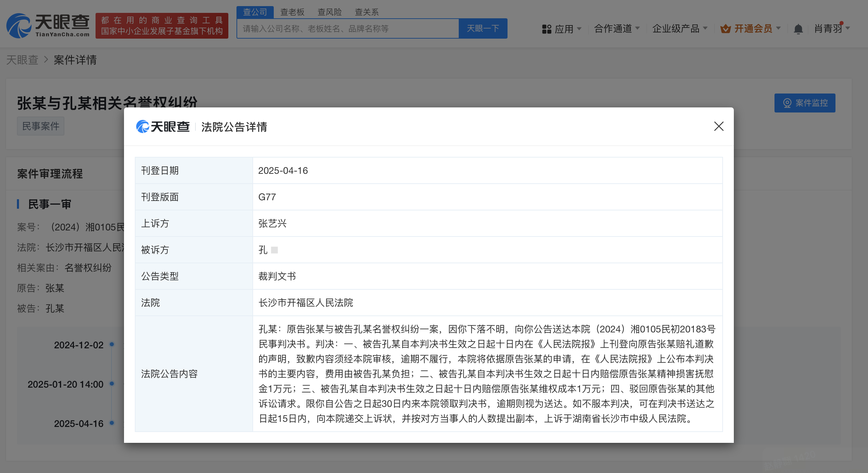868x473 pixels.
Task: Click the appellant name 张艺兴
Action: (272, 223)
